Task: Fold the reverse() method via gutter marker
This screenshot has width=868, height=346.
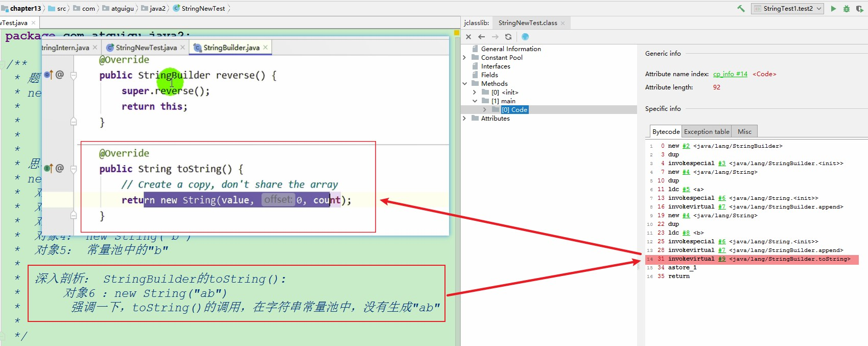Action: [x=74, y=75]
